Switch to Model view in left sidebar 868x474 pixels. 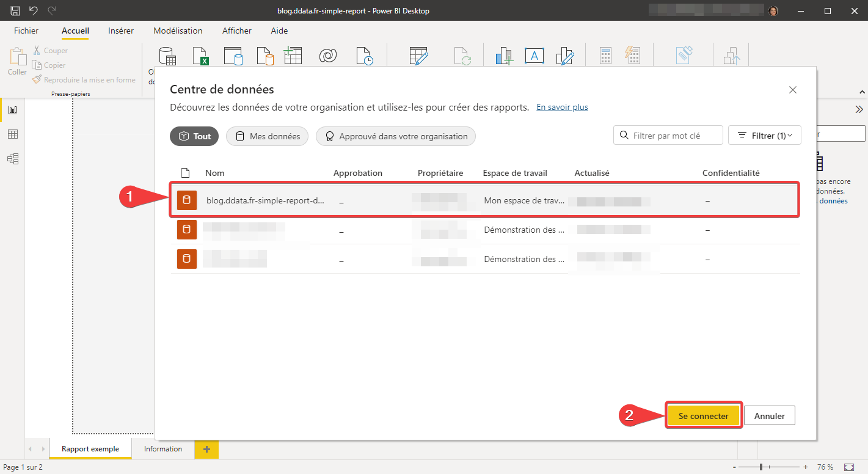12,159
